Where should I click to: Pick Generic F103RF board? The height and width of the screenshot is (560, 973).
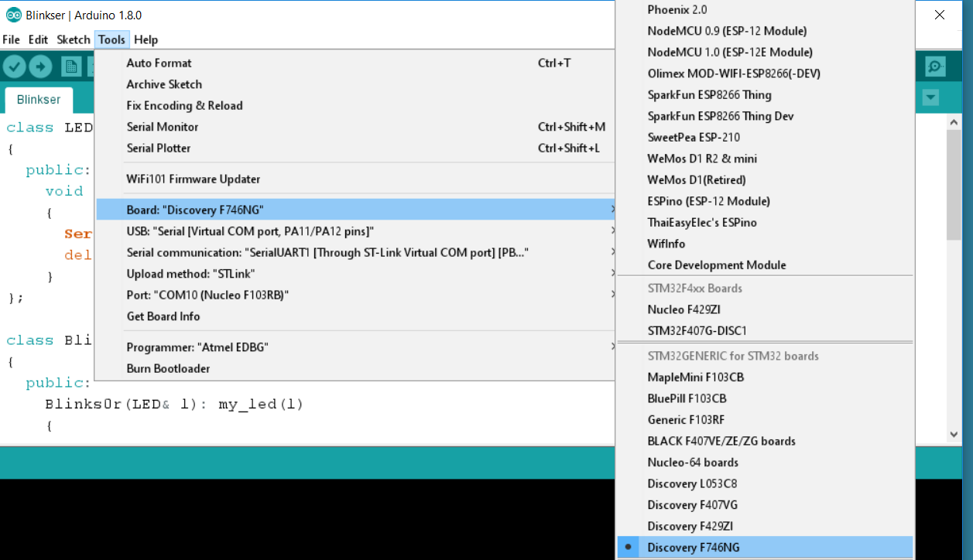[x=765, y=420]
